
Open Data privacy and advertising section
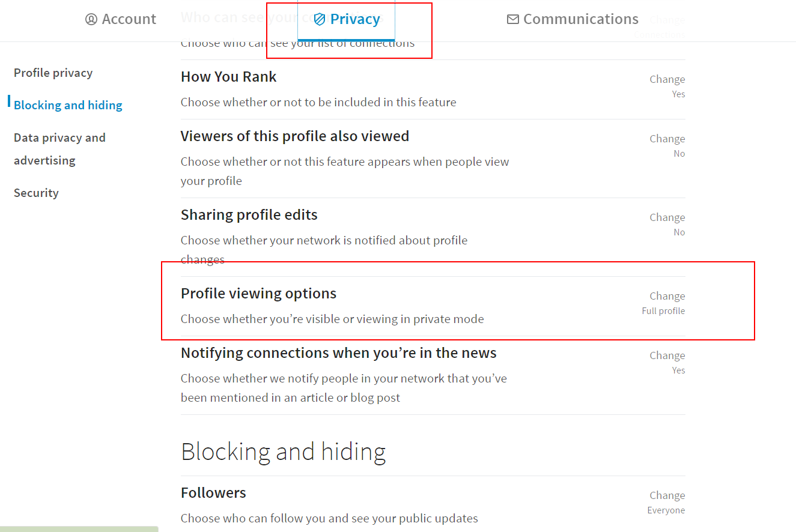coord(59,149)
